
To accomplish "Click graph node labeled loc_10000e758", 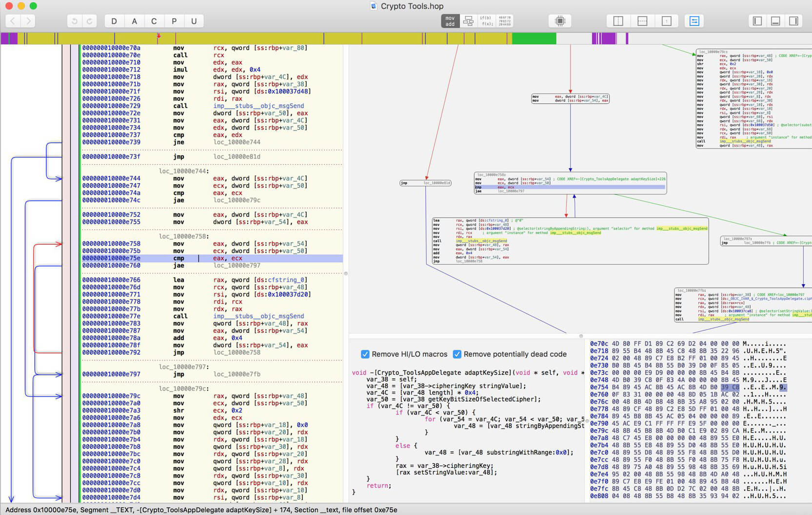I will pyautogui.click(x=570, y=183).
